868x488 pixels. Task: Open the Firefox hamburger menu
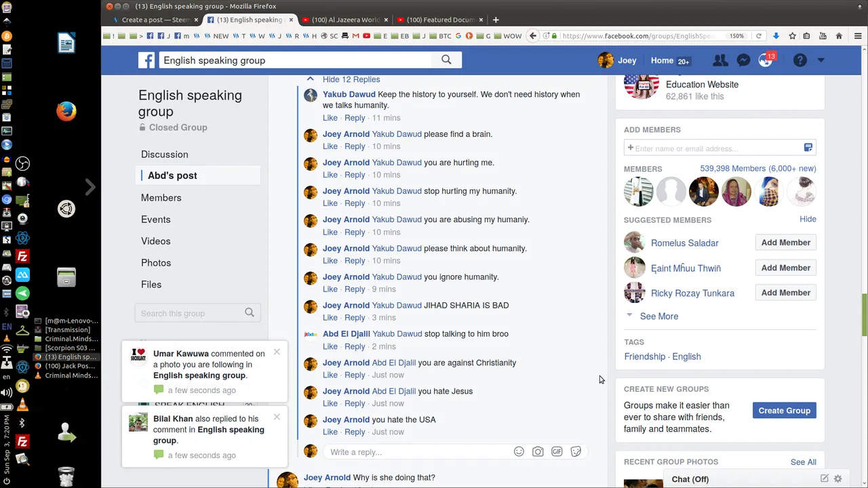coord(858,36)
